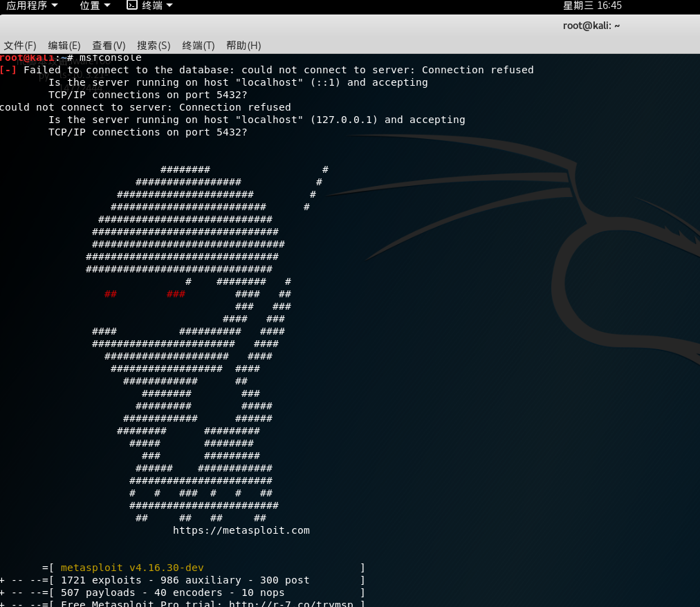Open the 应用程序 menu
This screenshot has width=700, height=607.
tap(28, 6)
